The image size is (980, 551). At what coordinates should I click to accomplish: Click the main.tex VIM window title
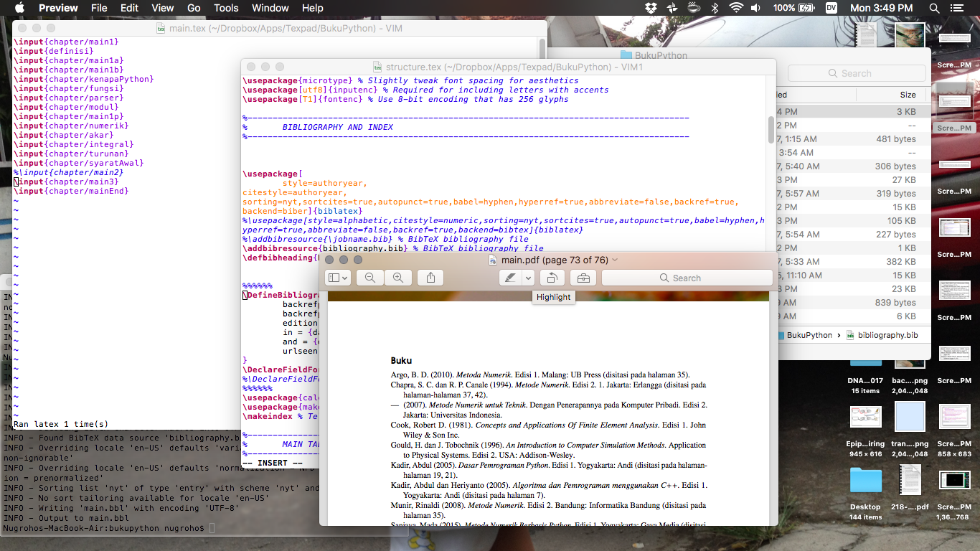pyautogui.click(x=285, y=28)
